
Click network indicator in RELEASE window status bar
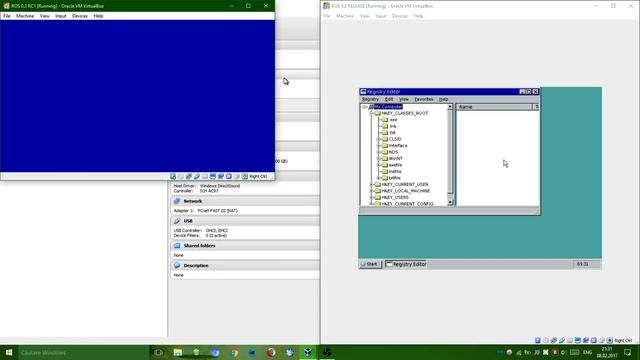point(553,340)
